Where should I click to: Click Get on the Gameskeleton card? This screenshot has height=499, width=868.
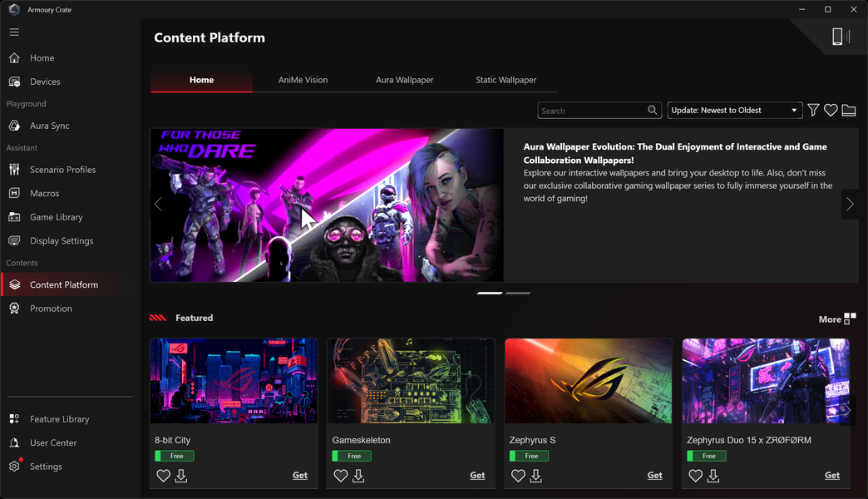(477, 475)
